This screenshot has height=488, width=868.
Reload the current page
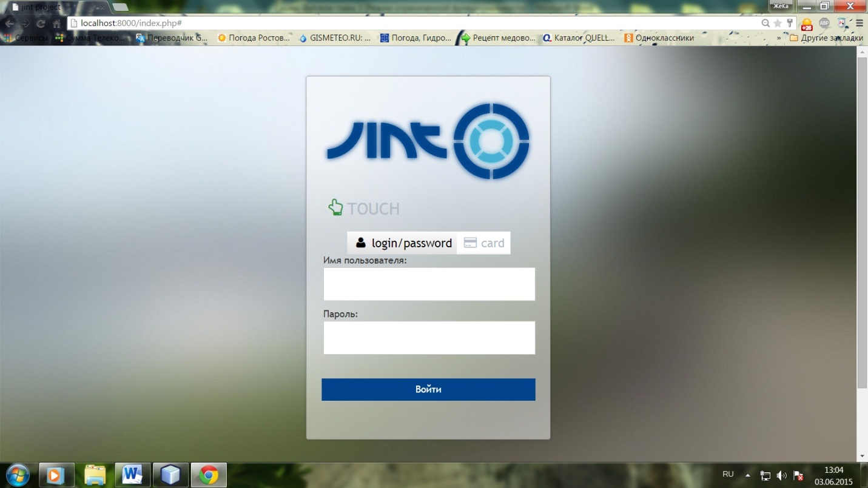click(41, 23)
